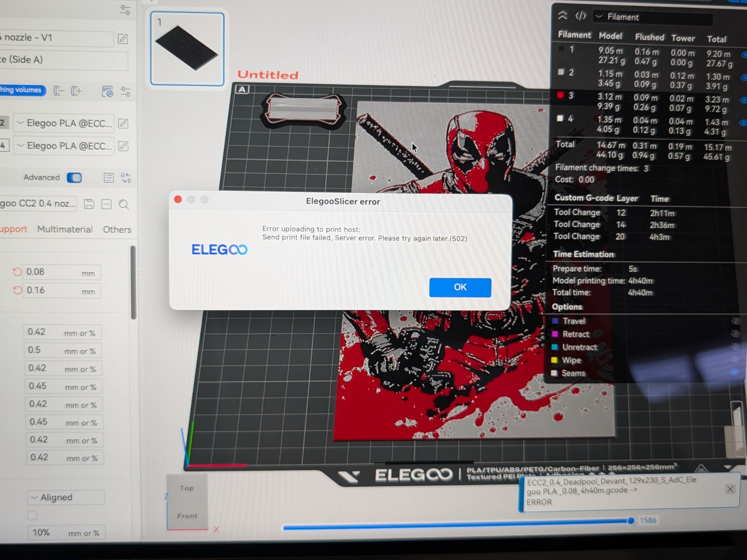The height and width of the screenshot is (560, 747).
Task: Click the compare presets A/B icon
Action: pyautogui.click(x=126, y=178)
